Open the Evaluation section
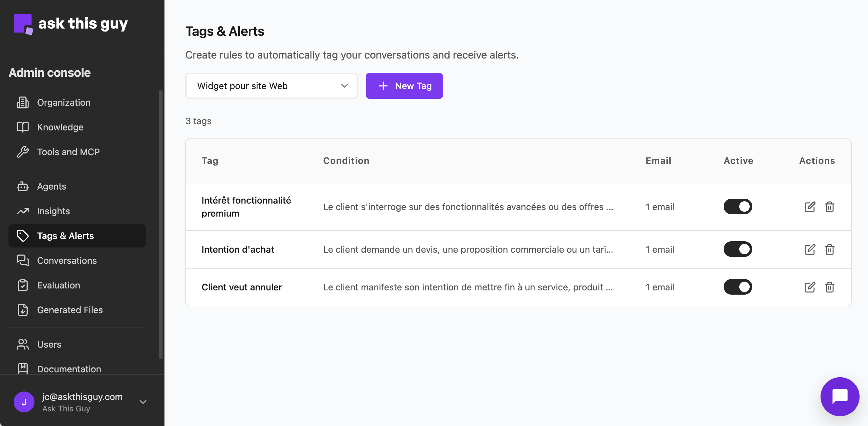Viewport: 868px width, 426px height. (59, 285)
